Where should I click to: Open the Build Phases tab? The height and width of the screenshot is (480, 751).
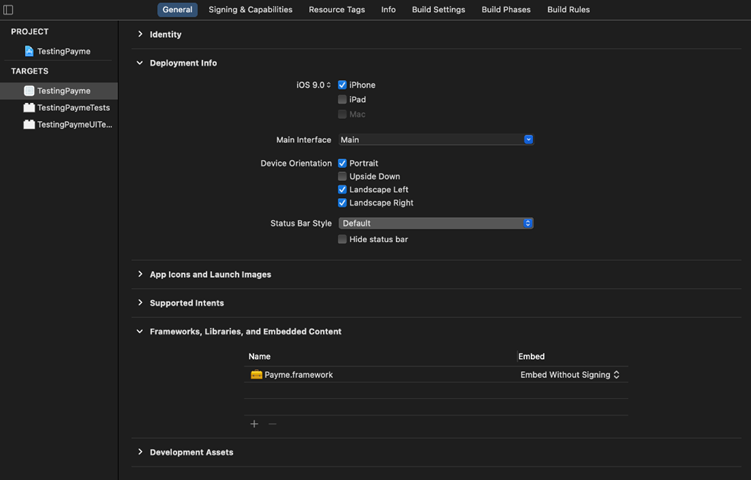506,10
